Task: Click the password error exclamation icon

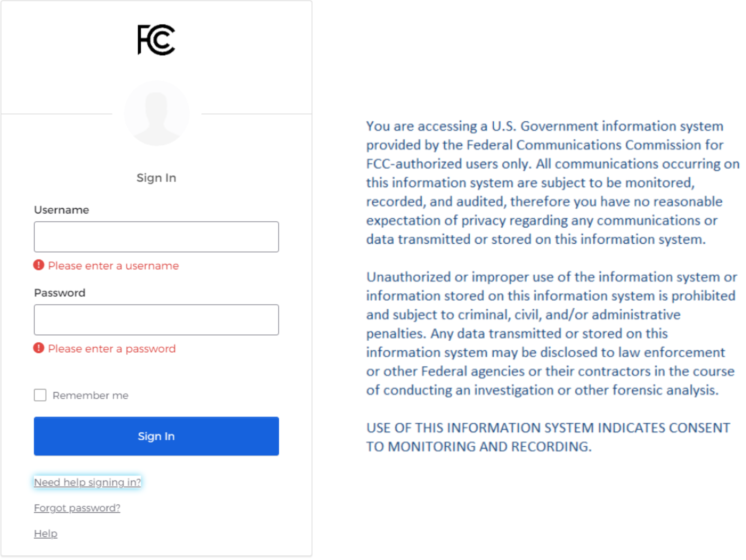Action: pos(39,348)
